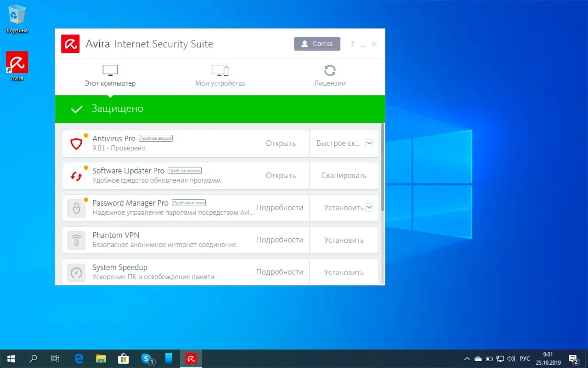View Подробности for Password Manager Pro
The image size is (588, 368).
pyautogui.click(x=280, y=208)
